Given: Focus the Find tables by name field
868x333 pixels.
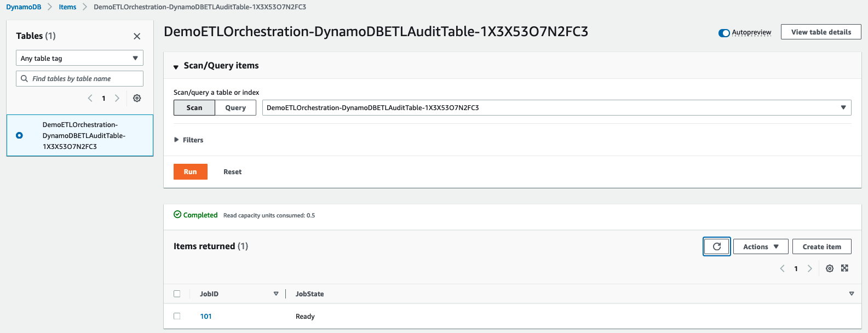Looking at the screenshot, I should [x=79, y=78].
